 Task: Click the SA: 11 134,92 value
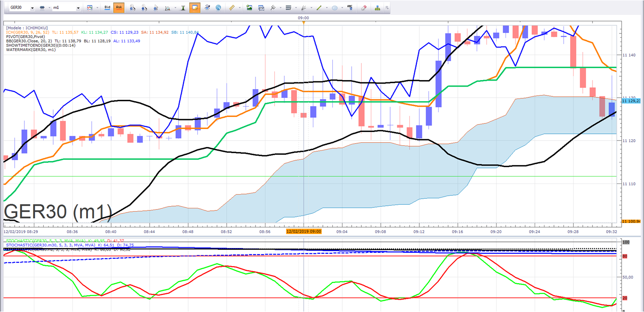155,33
